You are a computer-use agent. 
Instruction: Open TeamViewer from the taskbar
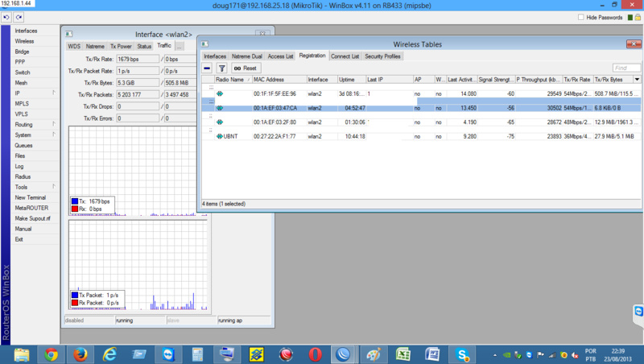(x=169, y=354)
